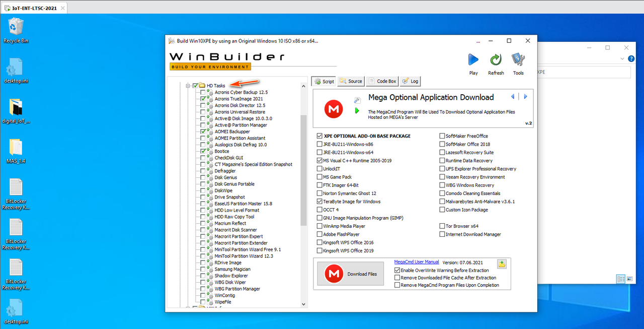
Task: Check the Custom Icon Package option
Action: 442,210
